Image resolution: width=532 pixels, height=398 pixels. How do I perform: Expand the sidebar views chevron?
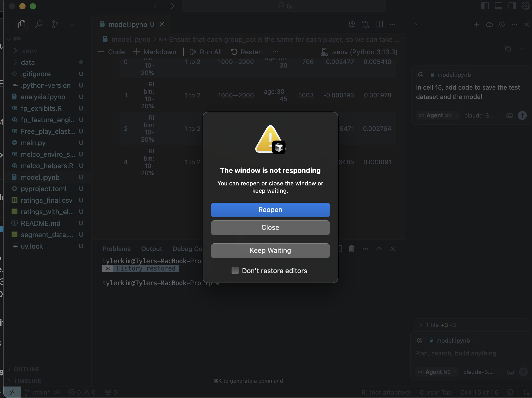coord(72,24)
